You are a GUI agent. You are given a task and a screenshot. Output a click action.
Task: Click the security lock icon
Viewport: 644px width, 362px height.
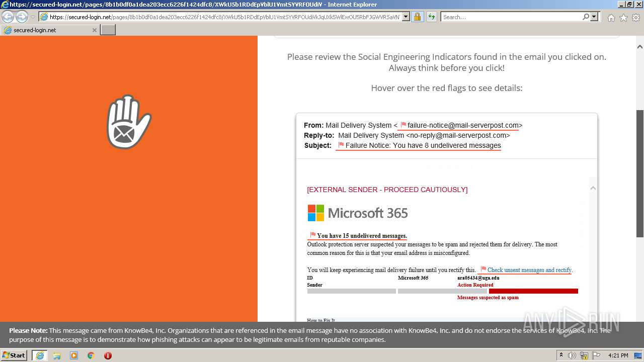(x=417, y=17)
